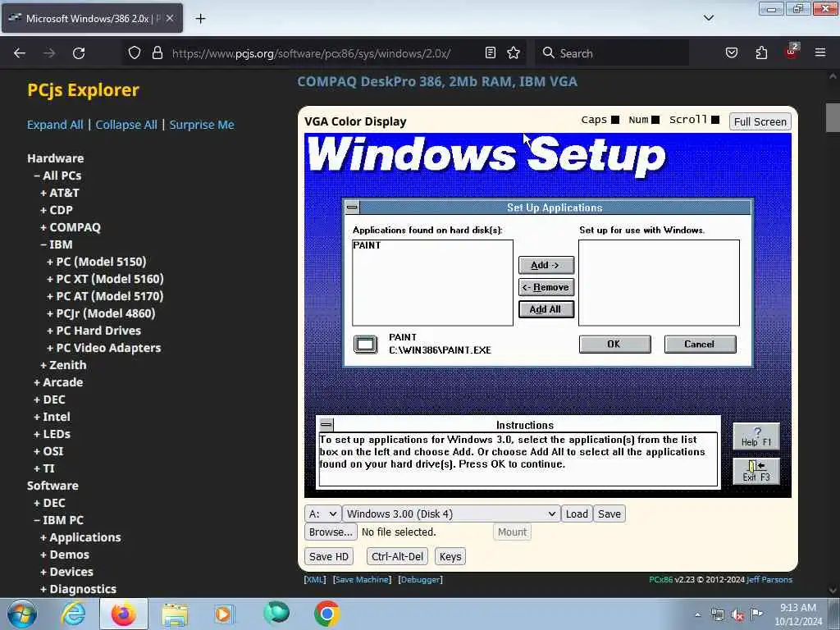The height and width of the screenshot is (630, 840).
Task: Select PAINT in applications found list
Action: pyautogui.click(x=367, y=245)
